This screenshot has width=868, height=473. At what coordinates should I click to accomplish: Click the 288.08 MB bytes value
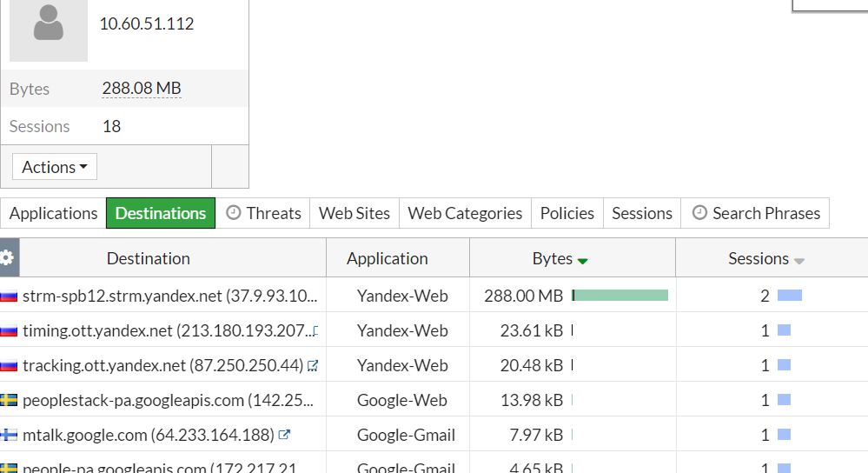pyautogui.click(x=142, y=88)
